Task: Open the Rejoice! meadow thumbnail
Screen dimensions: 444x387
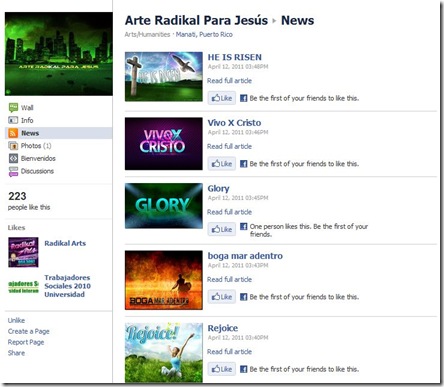Action: pos(164,353)
